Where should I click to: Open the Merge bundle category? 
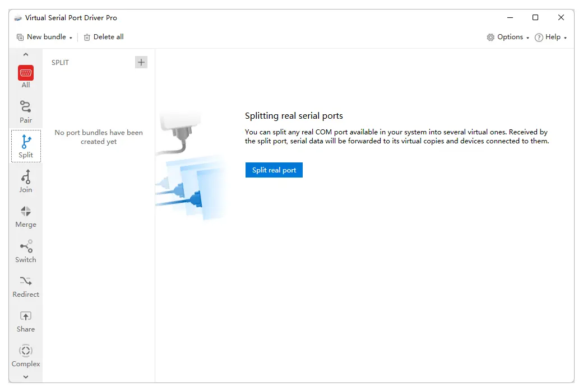(x=26, y=217)
